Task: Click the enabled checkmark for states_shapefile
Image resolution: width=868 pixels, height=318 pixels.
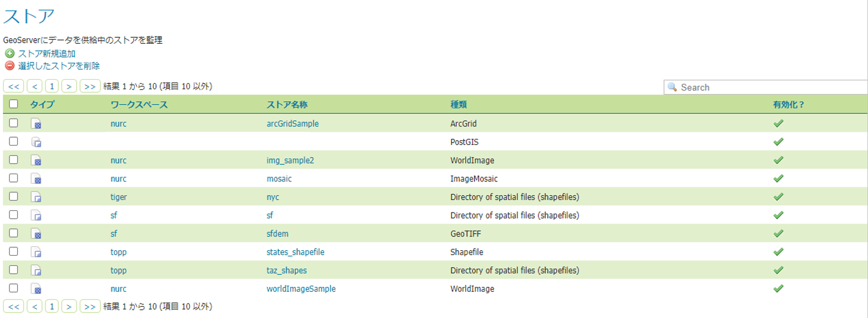Action: tap(778, 252)
